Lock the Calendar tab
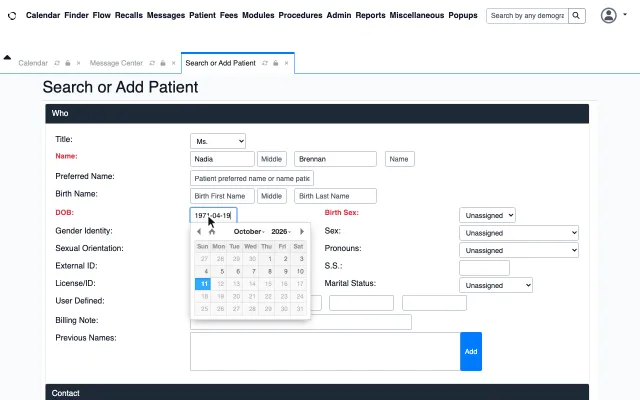The image size is (640, 400). [68, 63]
